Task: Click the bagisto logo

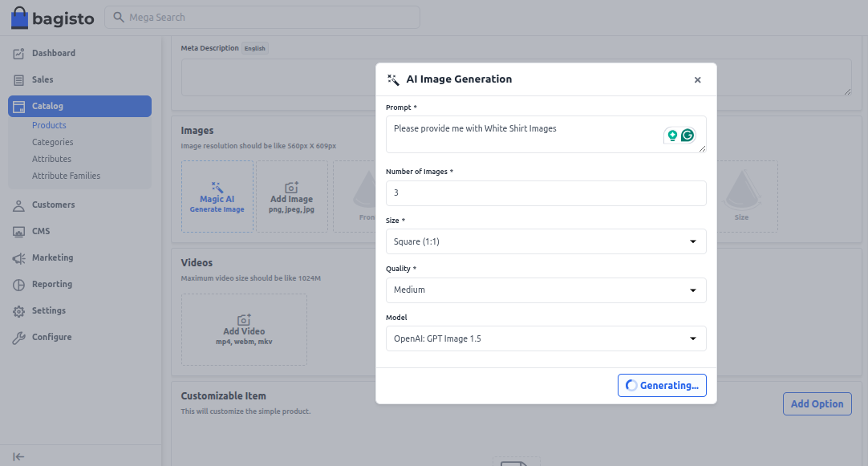Action: [53, 18]
